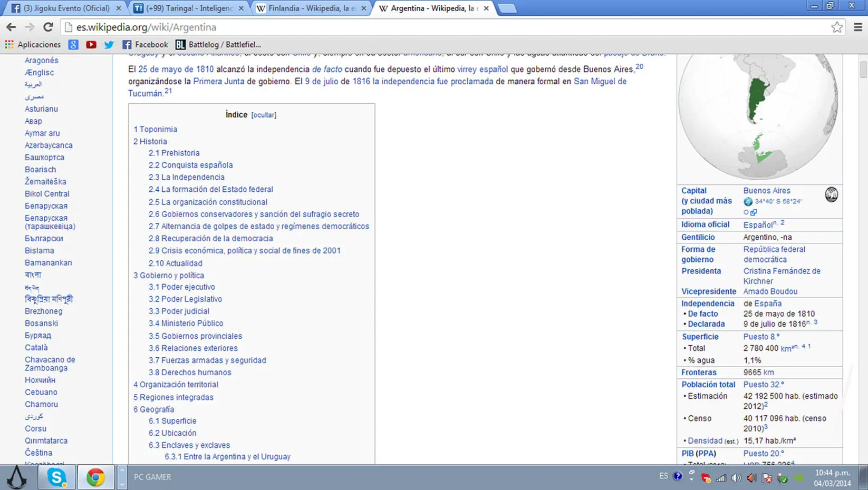Open the virrey español link

[x=483, y=69]
